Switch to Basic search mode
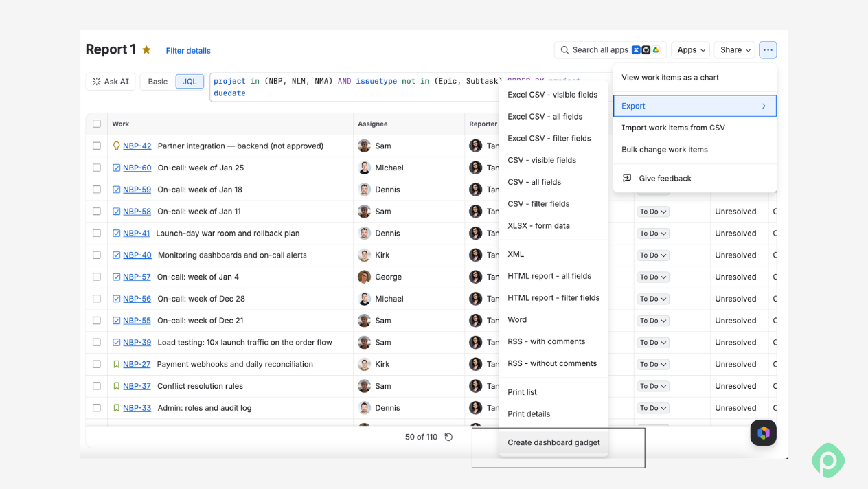Viewport: 868px width, 489px height. point(157,81)
